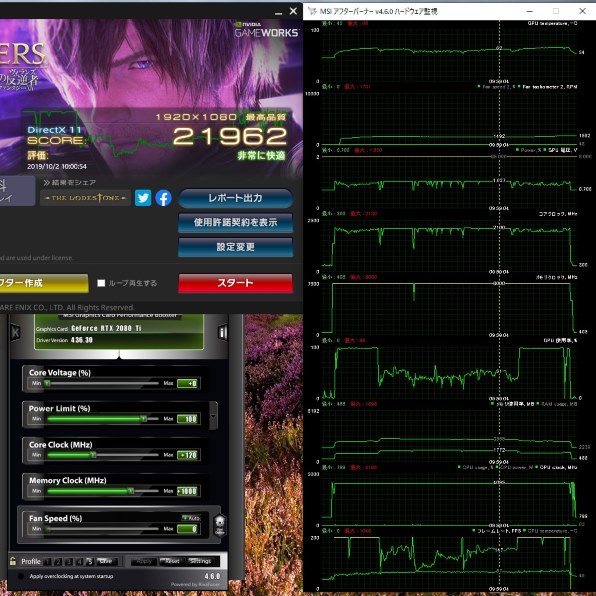Expand the Power Limit dropdown arrow

point(213,416)
